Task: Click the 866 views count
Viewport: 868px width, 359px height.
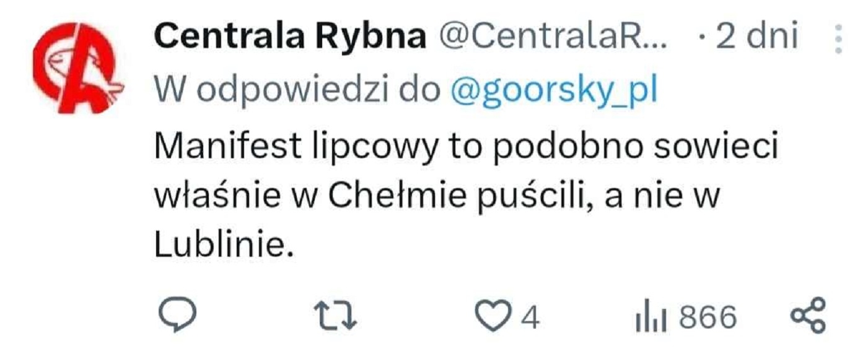Action: [708, 318]
